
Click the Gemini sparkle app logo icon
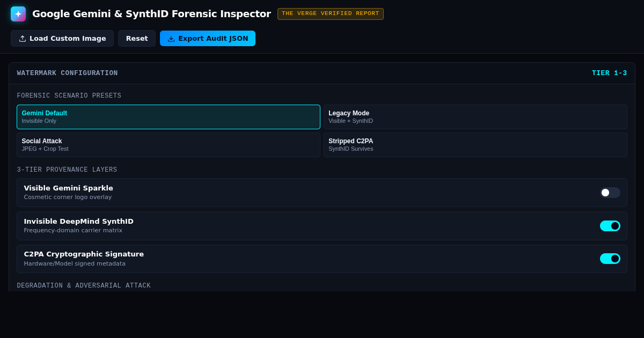tap(18, 14)
